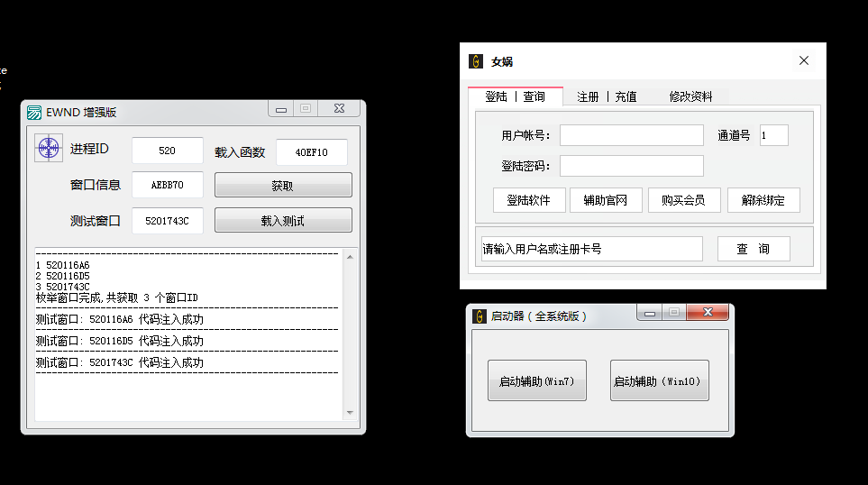
Task: Minimize the 启动器 launcher window
Action: tap(649, 313)
